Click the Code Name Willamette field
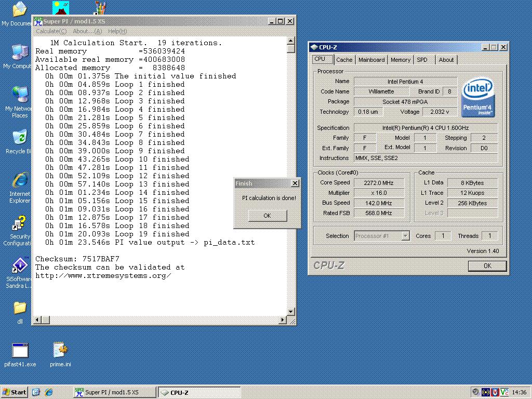 (x=381, y=91)
